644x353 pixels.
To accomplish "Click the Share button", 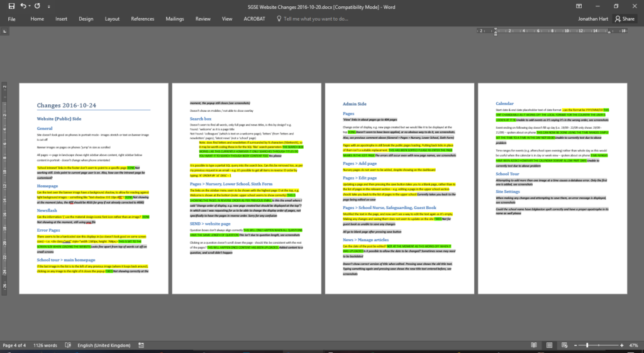I will 625,19.
